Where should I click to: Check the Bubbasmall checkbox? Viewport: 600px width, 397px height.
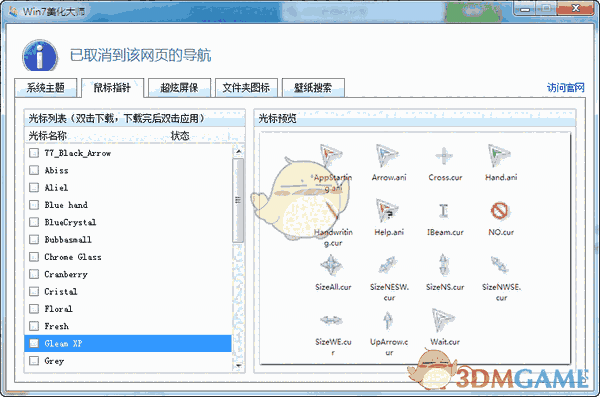coord(34,240)
